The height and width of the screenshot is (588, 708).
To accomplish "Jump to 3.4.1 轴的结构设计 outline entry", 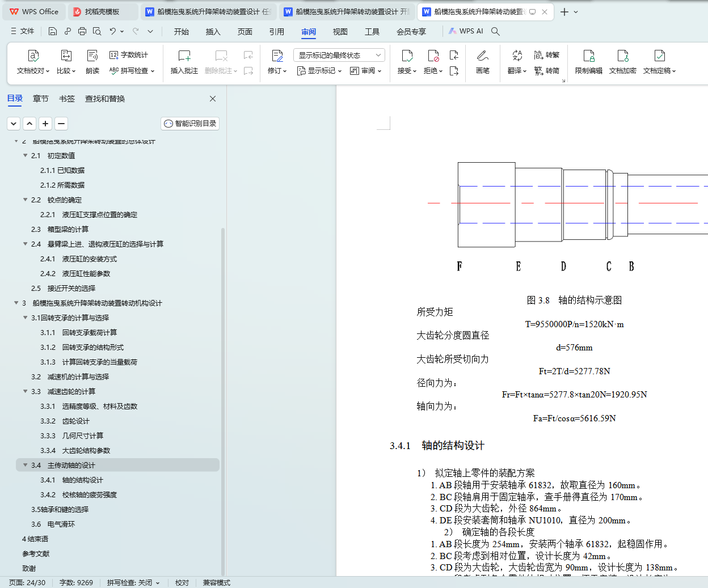I will (71, 480).
